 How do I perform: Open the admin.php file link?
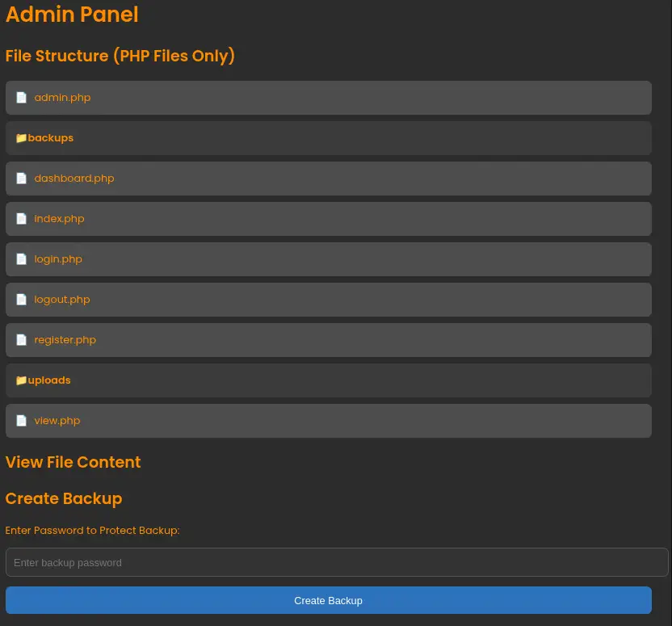62,98
